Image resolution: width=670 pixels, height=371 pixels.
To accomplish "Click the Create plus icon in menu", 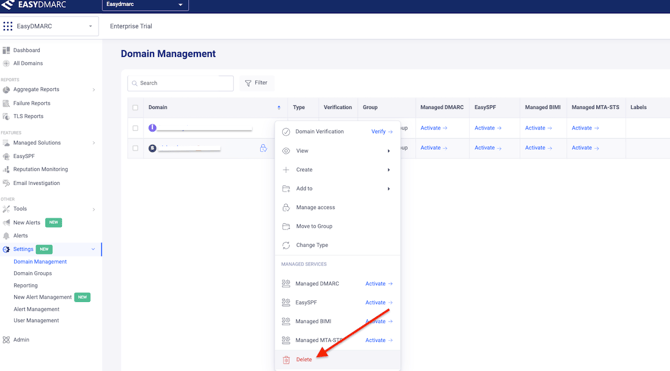I will (x=286, y=170).
